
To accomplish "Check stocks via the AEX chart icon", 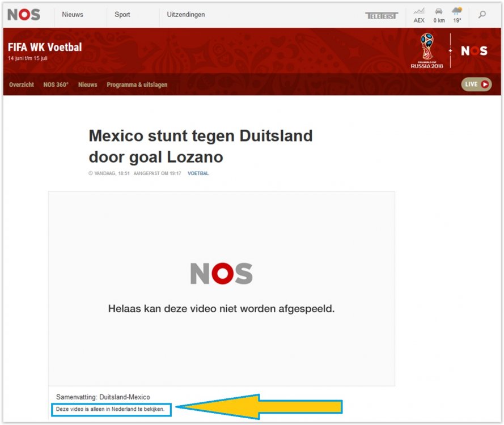I will [419, 15].
